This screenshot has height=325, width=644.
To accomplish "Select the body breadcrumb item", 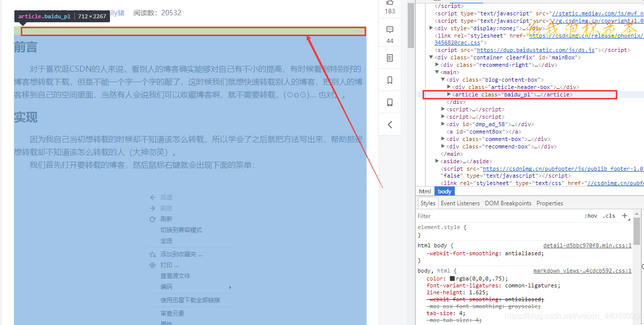I will click(x=445, y=191).
